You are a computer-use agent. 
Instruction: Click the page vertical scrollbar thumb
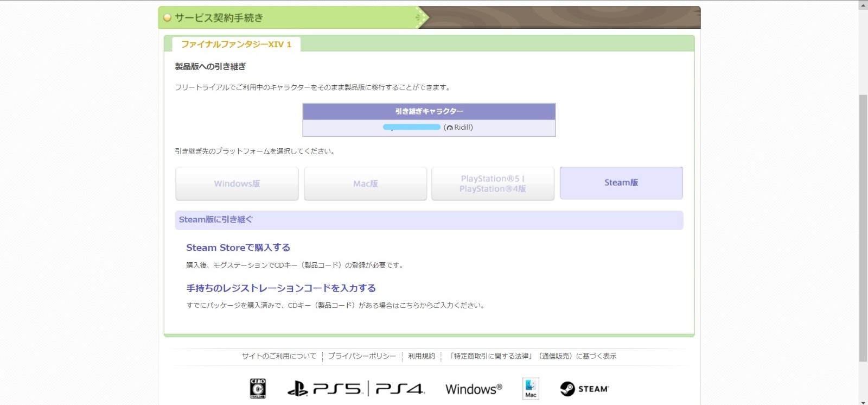863,228
